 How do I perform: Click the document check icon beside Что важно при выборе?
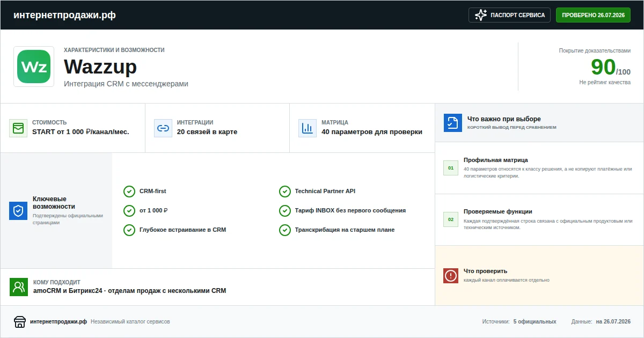(x=453, y=122)
